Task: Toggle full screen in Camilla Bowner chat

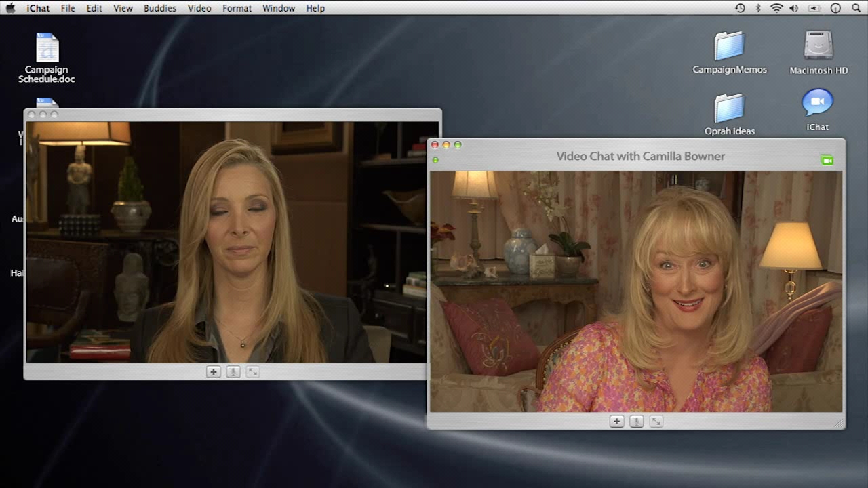Action: [x=656, y=421]
